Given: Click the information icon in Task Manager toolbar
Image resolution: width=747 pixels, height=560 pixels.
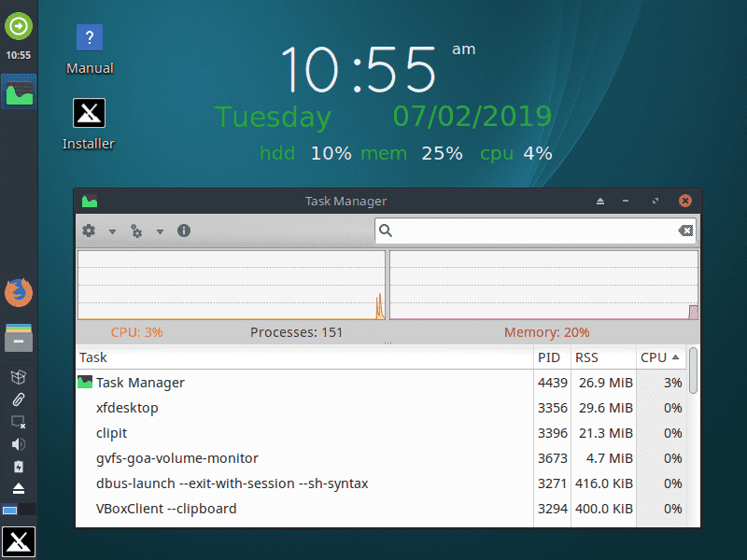Looking at the screenshot, I should (184, 231).
